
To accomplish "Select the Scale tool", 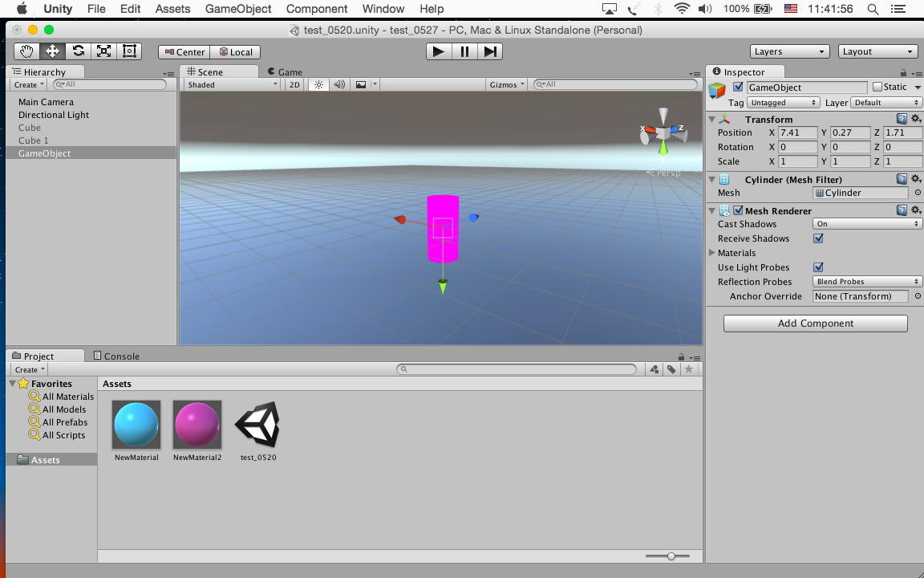I will (103, 51).
